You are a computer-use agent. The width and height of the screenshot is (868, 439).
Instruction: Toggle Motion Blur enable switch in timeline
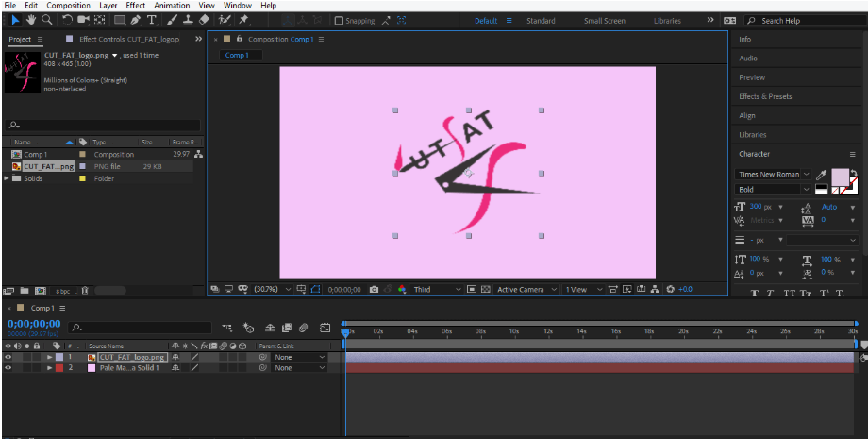click(303, 328)
